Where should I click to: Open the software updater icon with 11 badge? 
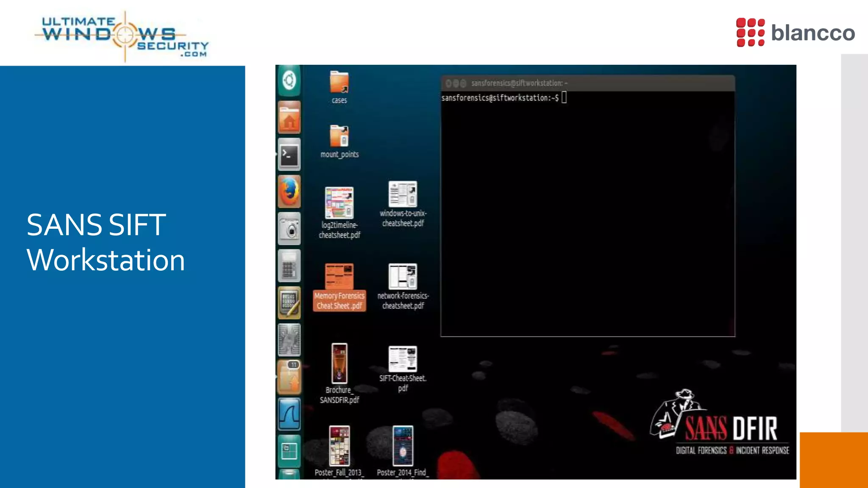point(289,377)
